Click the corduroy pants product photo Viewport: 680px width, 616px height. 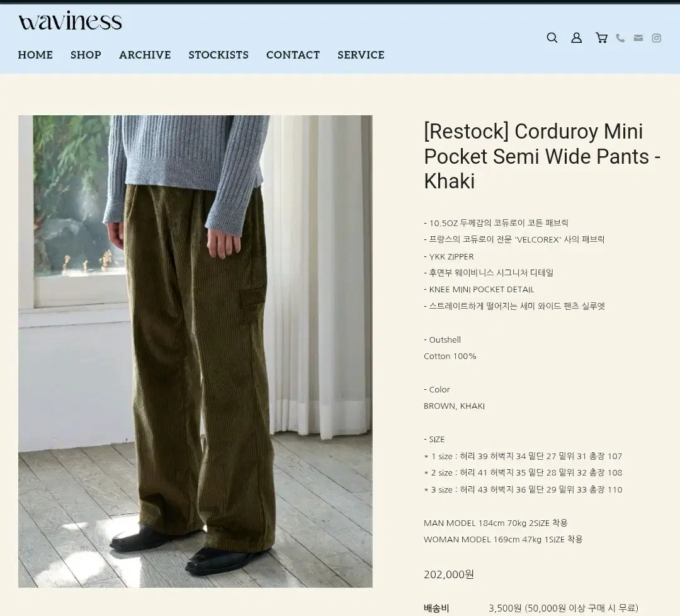point(195,351)
